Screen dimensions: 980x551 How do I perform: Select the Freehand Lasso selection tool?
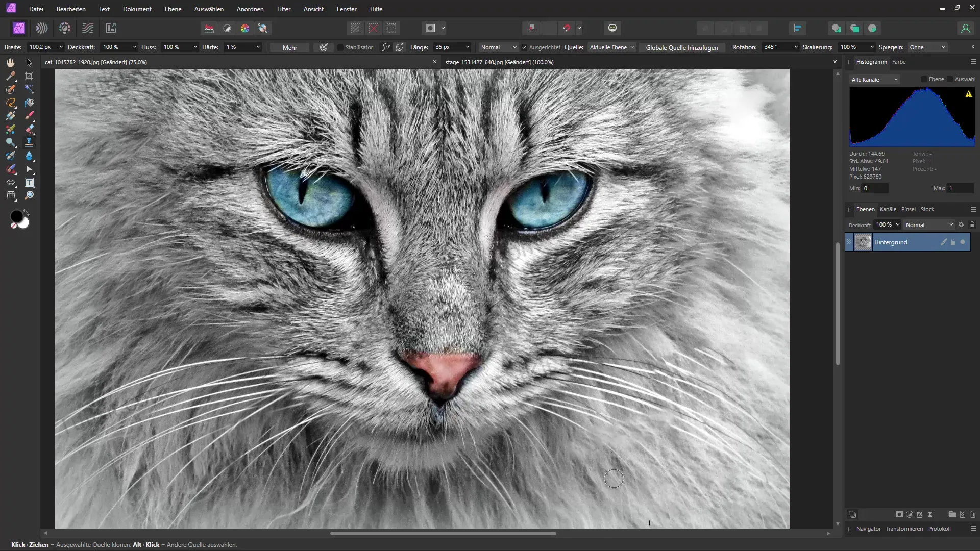pos(11,103)
